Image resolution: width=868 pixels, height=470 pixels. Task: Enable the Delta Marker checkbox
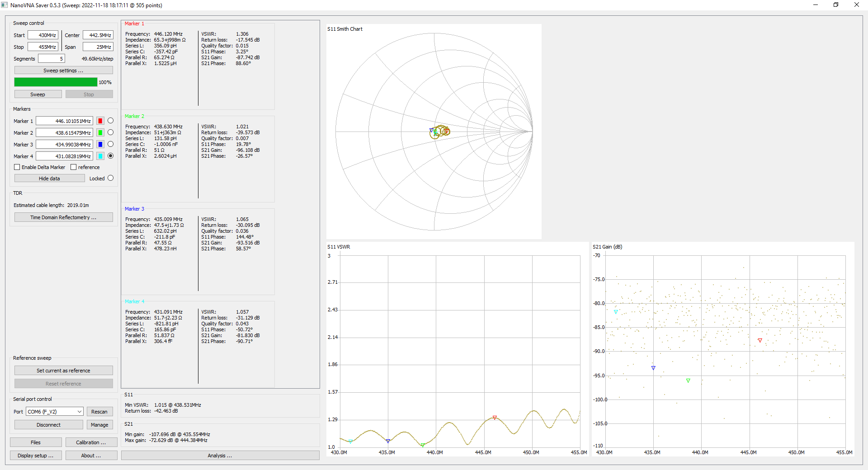tap(17, 167)
